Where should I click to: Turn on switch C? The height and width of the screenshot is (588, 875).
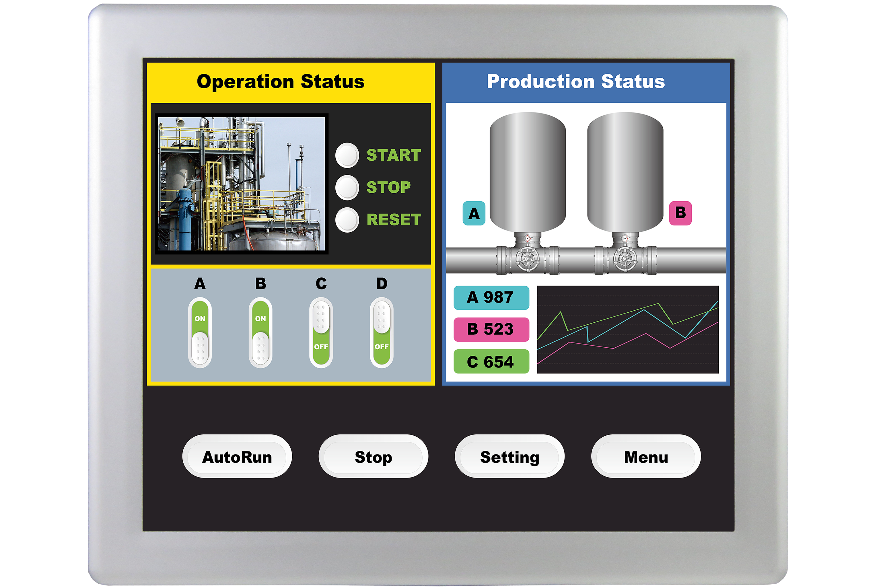tap(321, 333)
